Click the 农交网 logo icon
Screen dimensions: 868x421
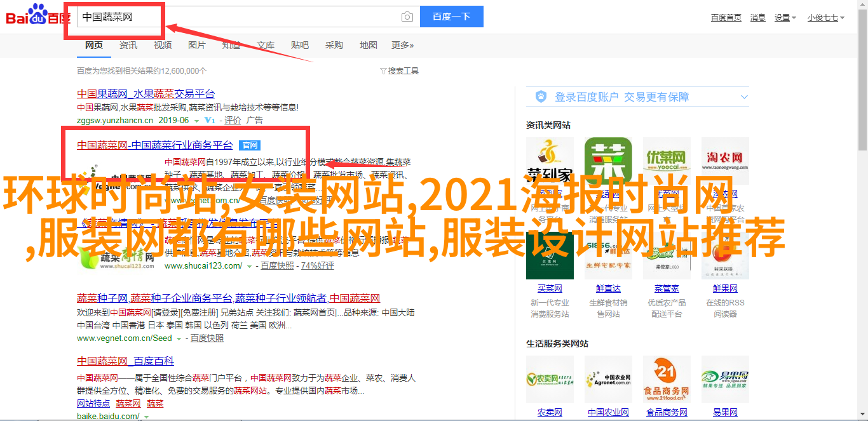550,379
